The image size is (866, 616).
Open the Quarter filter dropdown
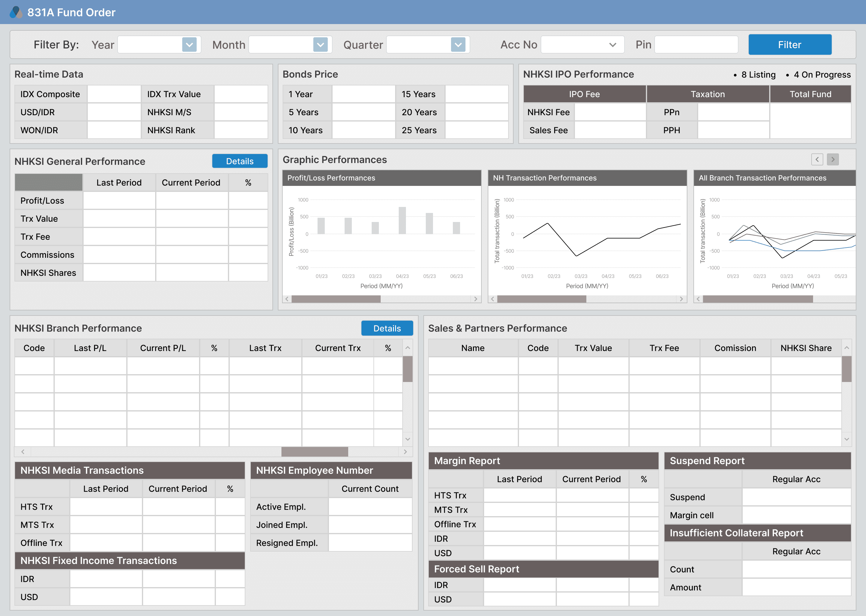tap(458, 45)
